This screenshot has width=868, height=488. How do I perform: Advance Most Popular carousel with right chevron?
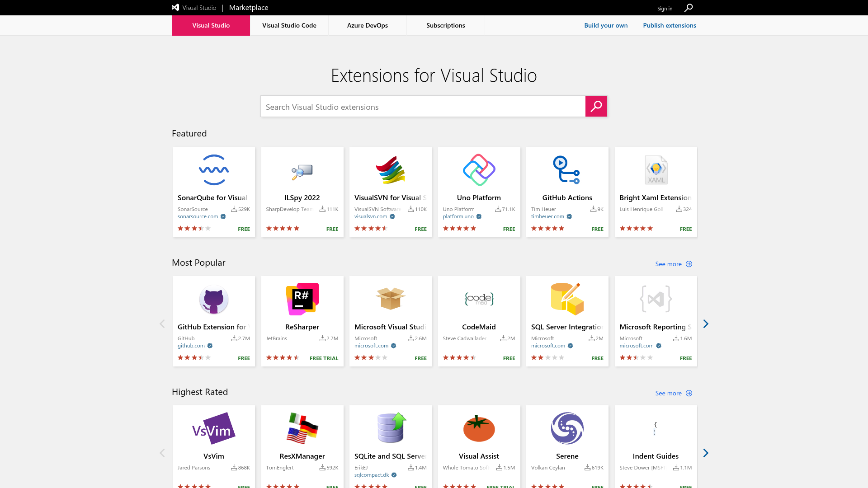706,324
